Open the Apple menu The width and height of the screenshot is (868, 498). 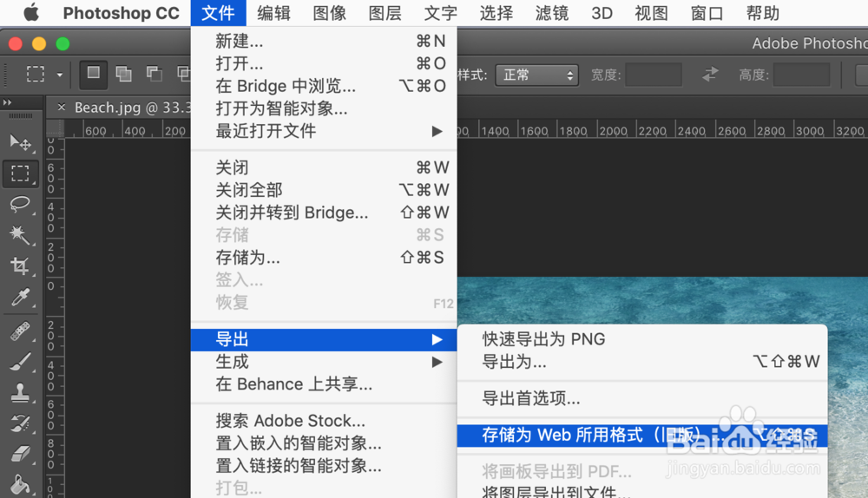pos(31,12)
